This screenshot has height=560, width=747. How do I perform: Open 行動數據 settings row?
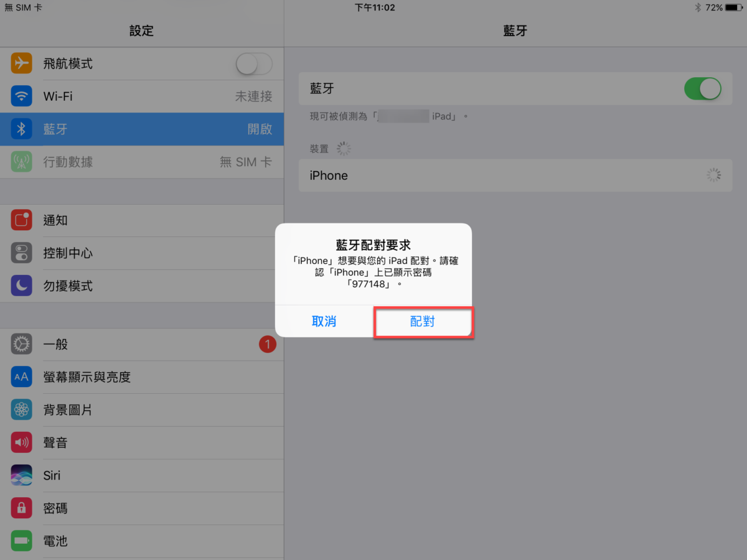pyautogui.click(x=142, y=162)
